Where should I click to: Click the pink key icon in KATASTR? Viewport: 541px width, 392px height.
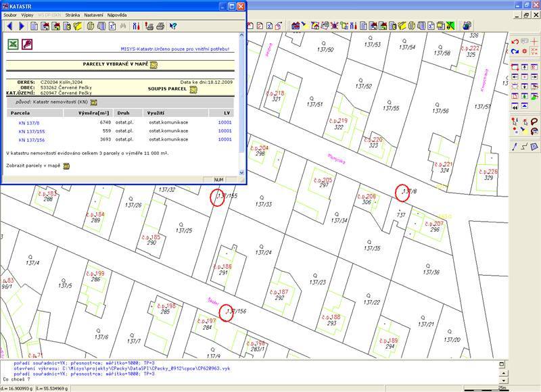(27, 45)
